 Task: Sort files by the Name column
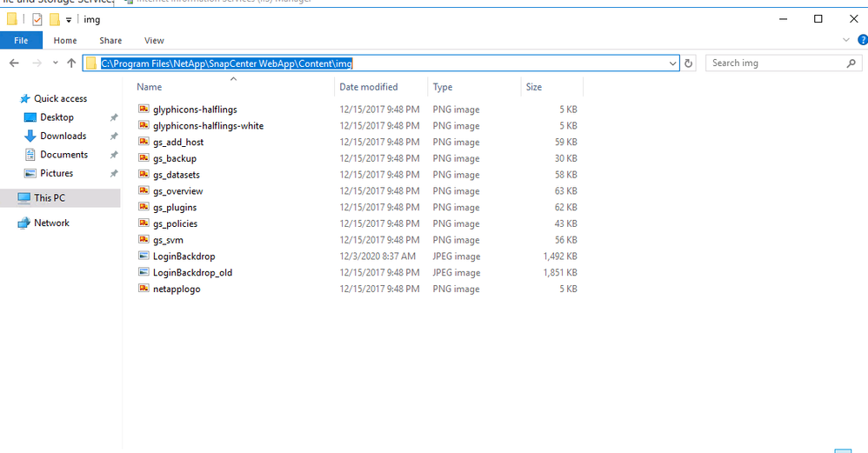pyautogui.click(x=234, y=87)
